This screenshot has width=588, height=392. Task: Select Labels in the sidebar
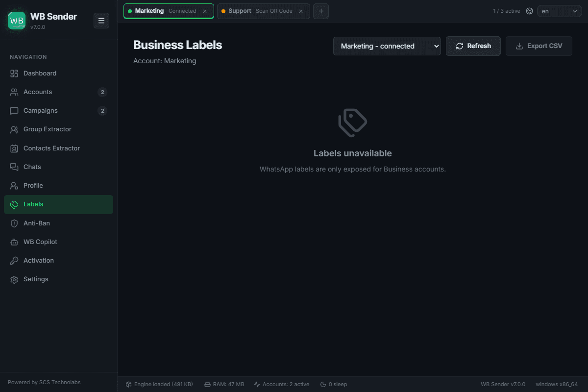tap(58, 204)
